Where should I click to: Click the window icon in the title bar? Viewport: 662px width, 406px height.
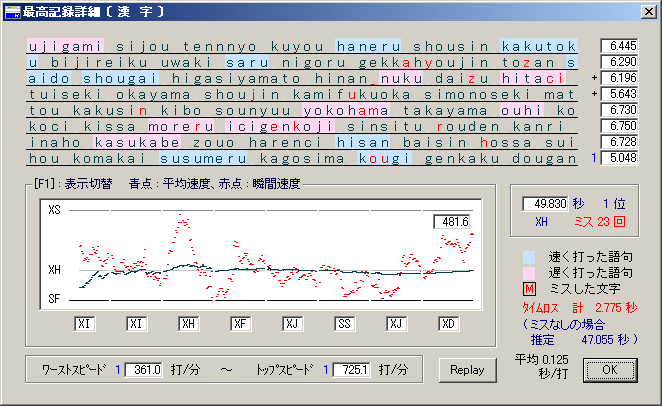point(11,10)
